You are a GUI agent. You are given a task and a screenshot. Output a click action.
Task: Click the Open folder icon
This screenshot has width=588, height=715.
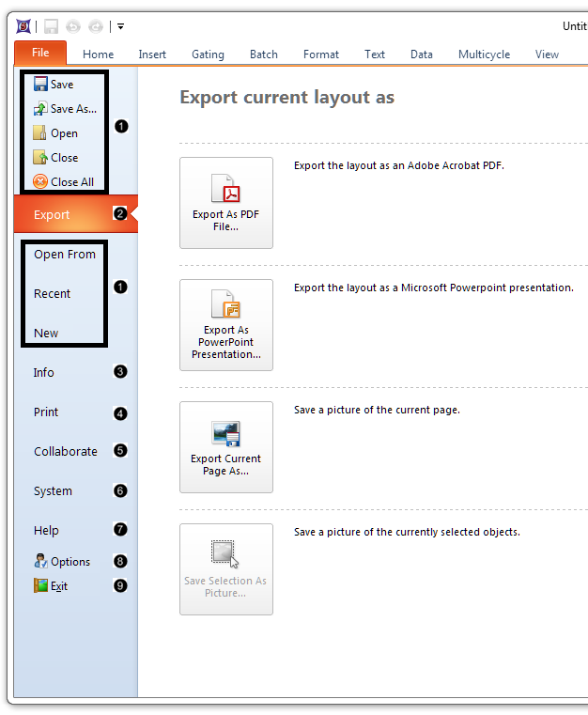point(40,133)
